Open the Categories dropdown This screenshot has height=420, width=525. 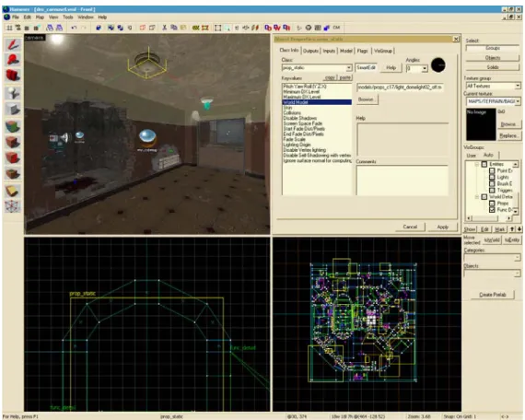point(518,258)
